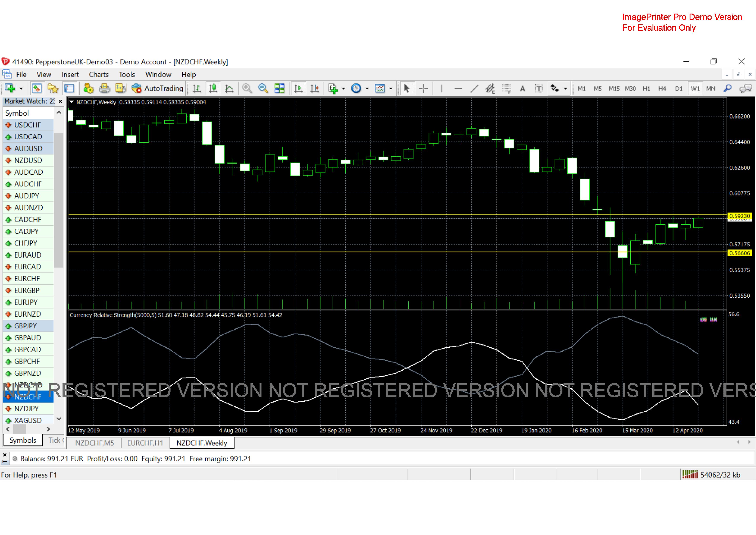
Task: Click the 0.59230 yellow price level label
Action: click(740, 216)
